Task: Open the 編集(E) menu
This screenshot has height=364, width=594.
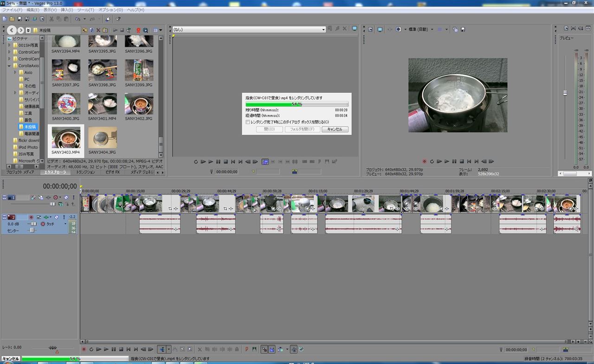Action: tap(33, 10)
